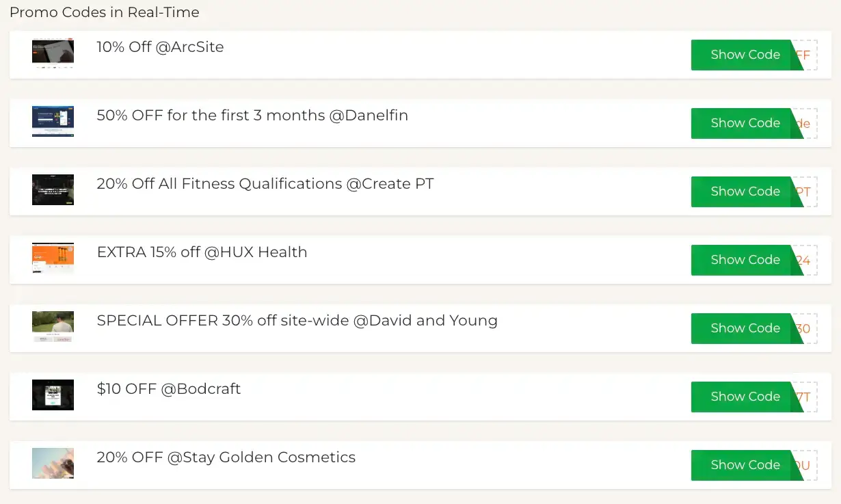Show the Danelfin 50% off promo code

[x=745, y=123]
